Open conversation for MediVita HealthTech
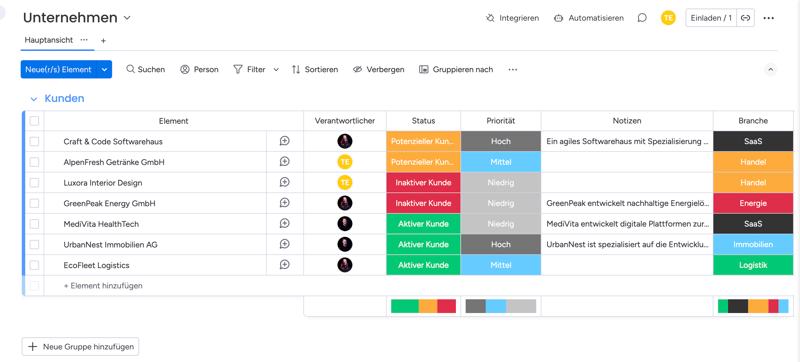Image resolution: width=800 pixels, height=362 pixels. 285,224
